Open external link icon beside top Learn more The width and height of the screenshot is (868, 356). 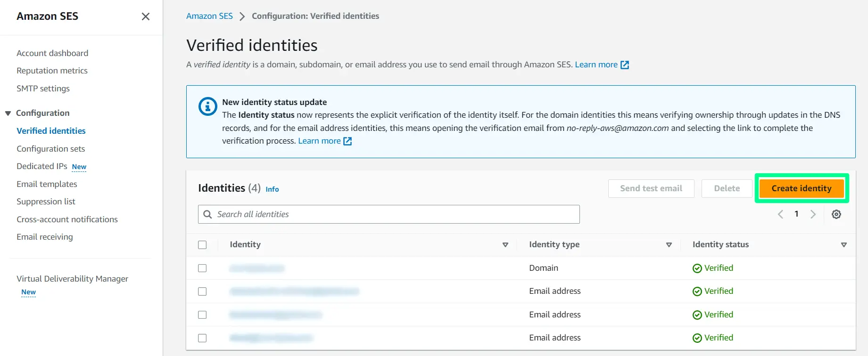(625, 65)
